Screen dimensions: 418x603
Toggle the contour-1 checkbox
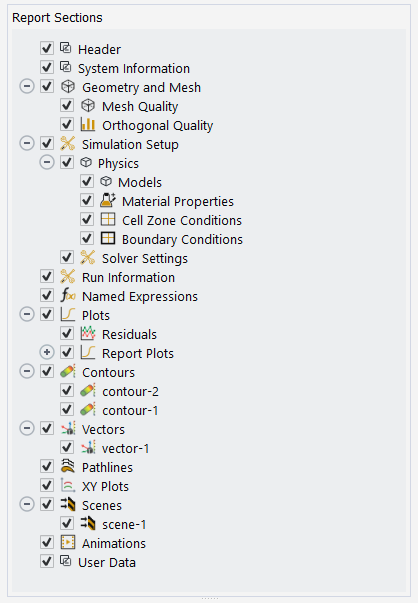pos(67,410)
